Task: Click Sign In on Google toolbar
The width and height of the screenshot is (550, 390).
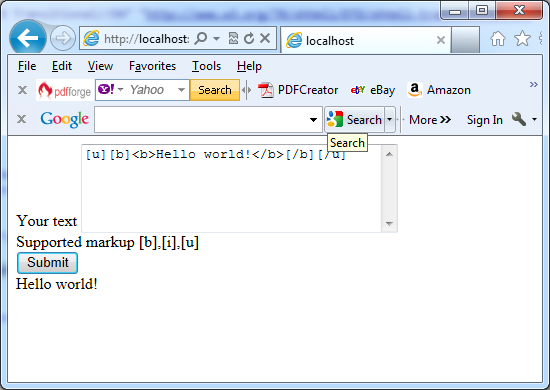Action: tap(484, 120)
